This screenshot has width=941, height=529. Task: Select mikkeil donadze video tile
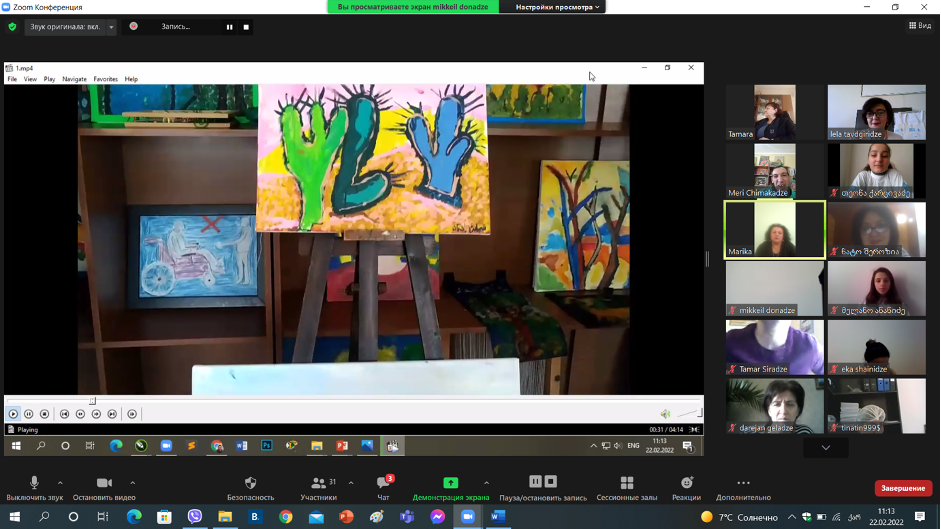[x=775, y=288]
